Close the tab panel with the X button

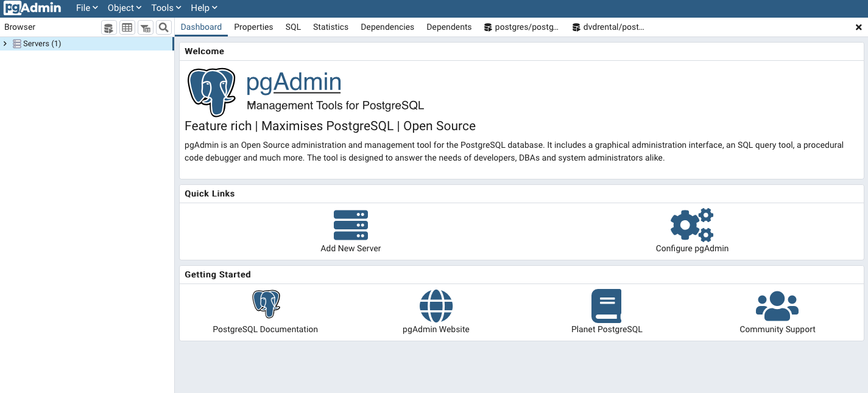859,27
